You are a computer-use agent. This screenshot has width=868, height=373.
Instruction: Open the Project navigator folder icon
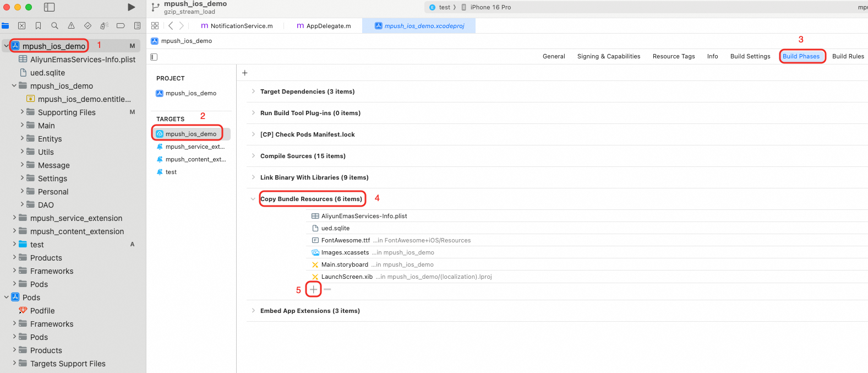click(x=6, y=26)
